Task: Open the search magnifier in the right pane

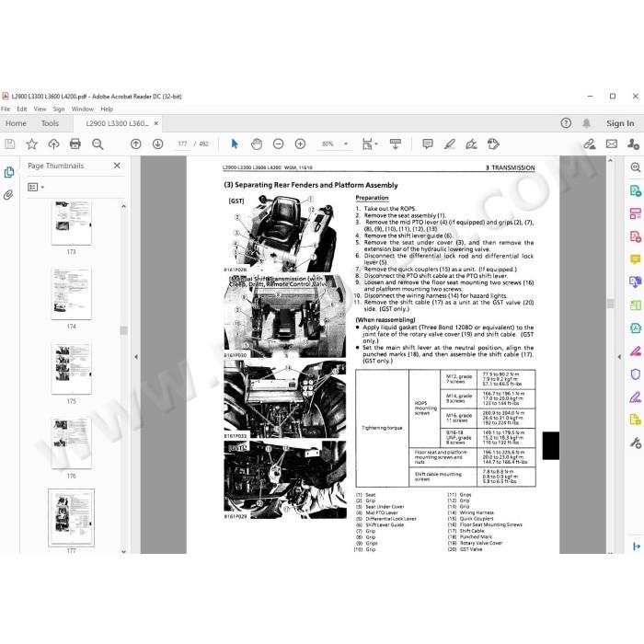Action: pos(635,167)
